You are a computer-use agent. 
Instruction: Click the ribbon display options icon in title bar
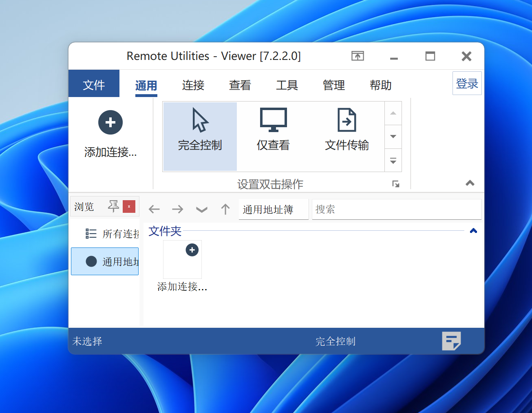click(x=358, y=56)
